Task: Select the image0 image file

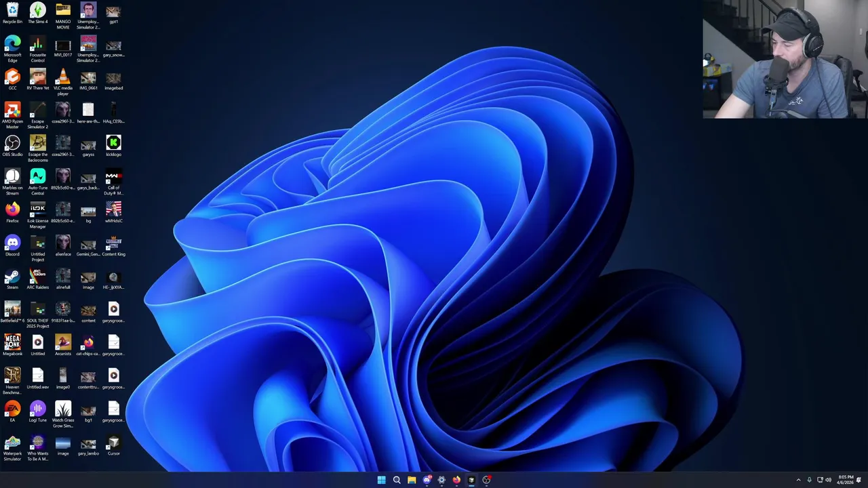Action: coord(63,379)
